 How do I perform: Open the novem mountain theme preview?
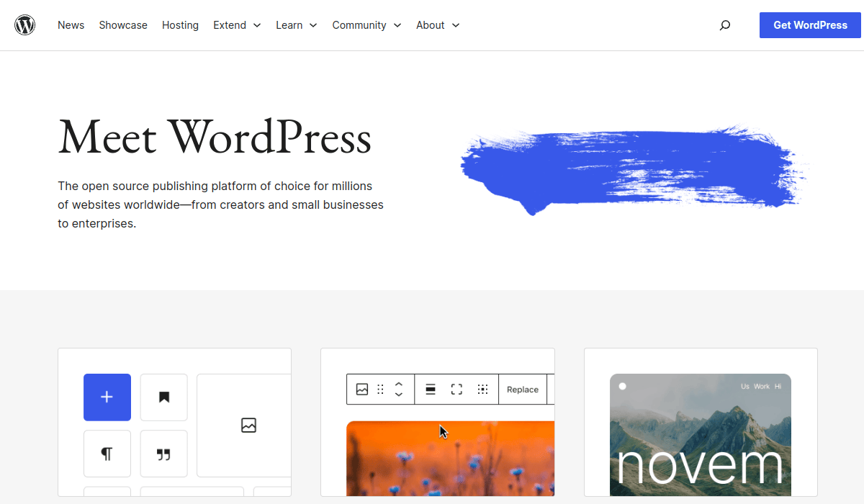pyautogui.click(x=701, y=435)
